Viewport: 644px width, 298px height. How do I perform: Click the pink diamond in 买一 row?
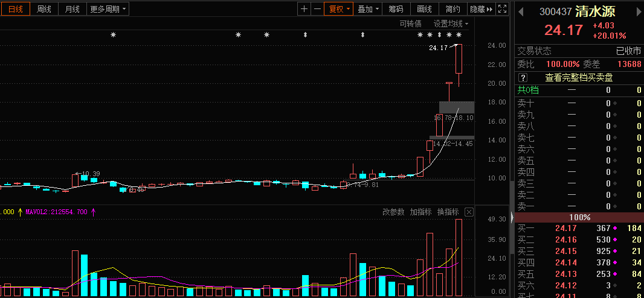tap(615, 228)
